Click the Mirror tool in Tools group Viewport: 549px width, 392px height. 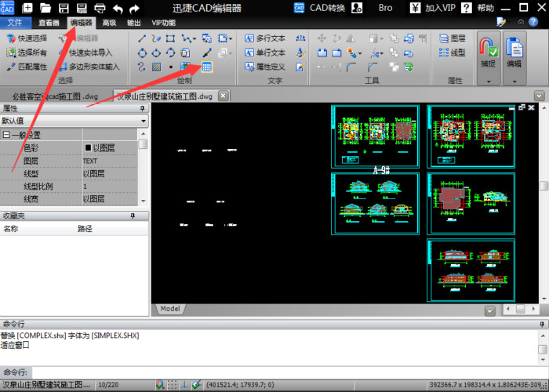[350, 38]
